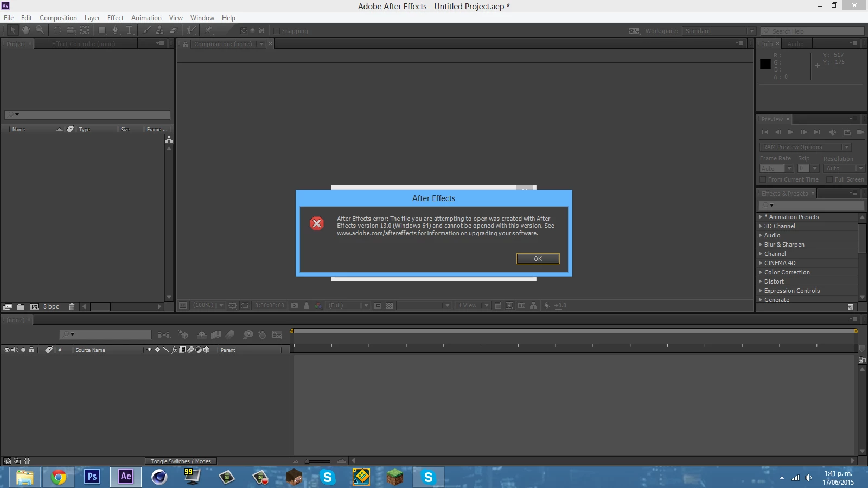Select the Eraser tool
This screenshot has height=488, width=868.
point(173,30)
